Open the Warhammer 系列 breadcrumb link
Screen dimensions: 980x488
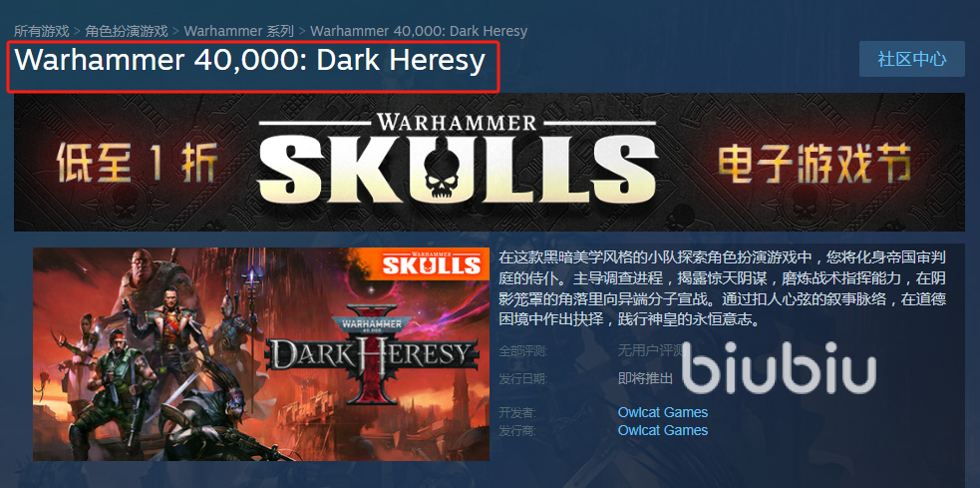[x=238, y=31]
